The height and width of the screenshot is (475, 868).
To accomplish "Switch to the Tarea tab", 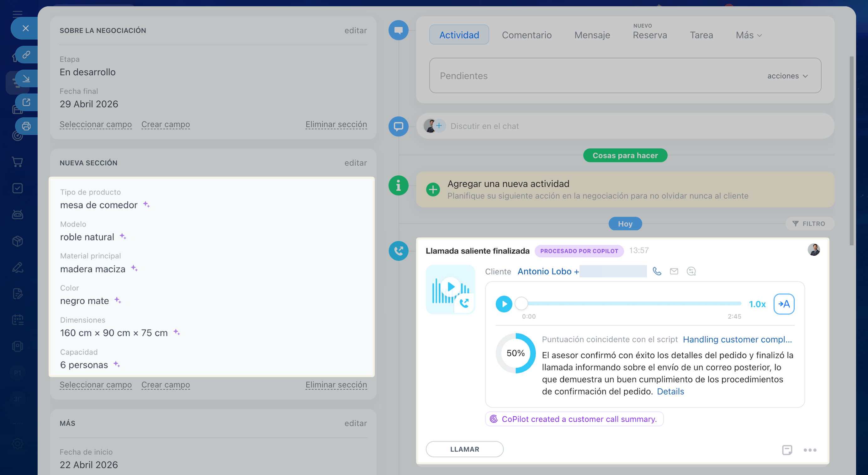I will tap(701, 35).
